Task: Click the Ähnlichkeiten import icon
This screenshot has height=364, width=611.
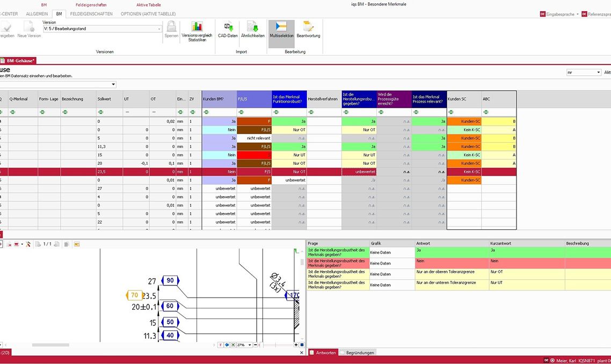Action: [x=252, y=30]
